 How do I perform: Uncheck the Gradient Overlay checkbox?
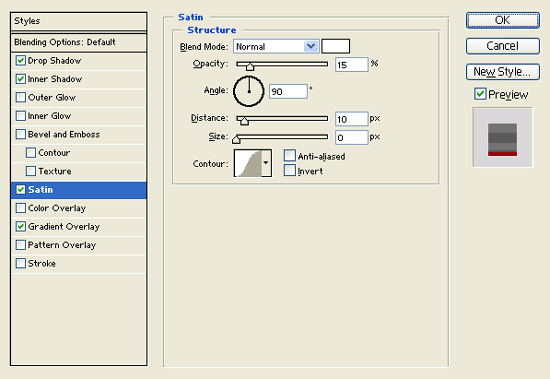[21, 226]
